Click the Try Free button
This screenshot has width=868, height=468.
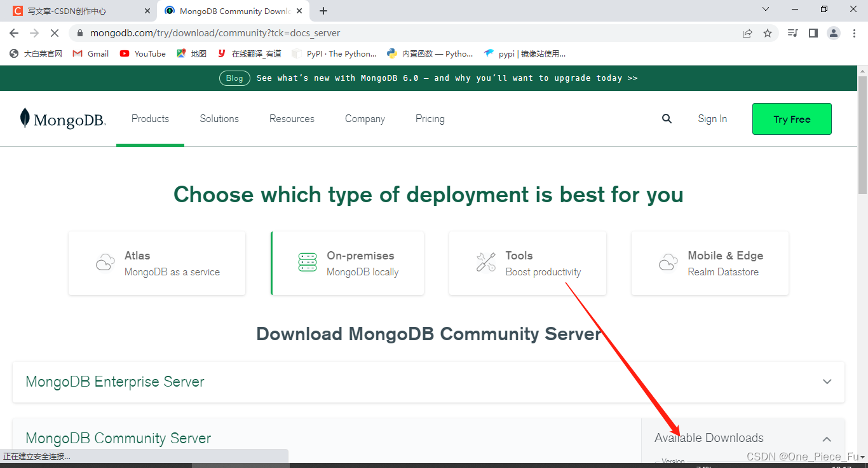(x=792, y=119)
